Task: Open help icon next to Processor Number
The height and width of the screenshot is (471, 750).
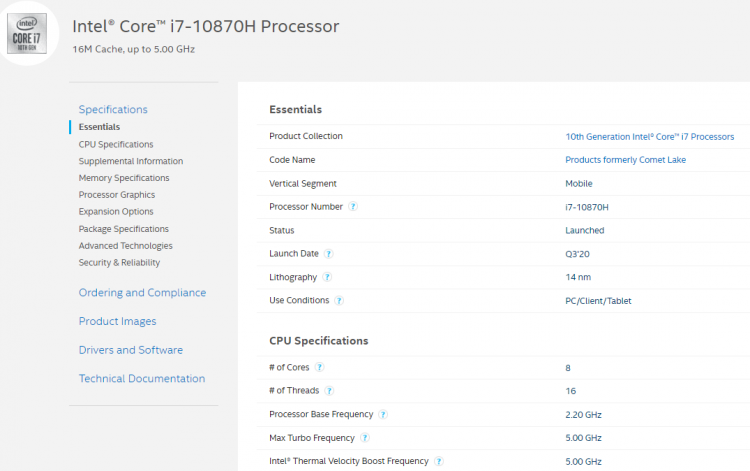Action: point(353,207)
